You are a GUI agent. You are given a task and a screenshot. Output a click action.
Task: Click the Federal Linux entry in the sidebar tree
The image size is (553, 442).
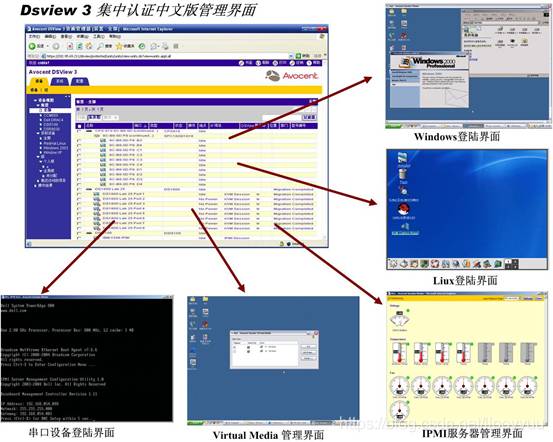[55, 143]
